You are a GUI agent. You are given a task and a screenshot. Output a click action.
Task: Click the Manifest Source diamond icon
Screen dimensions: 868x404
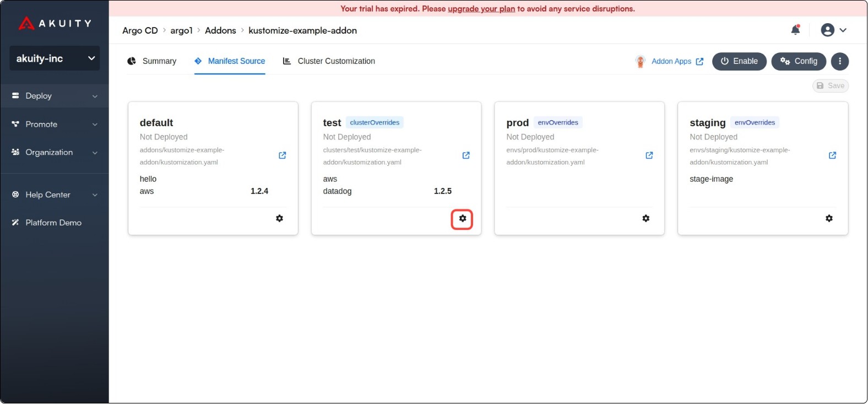coord(198,61)
